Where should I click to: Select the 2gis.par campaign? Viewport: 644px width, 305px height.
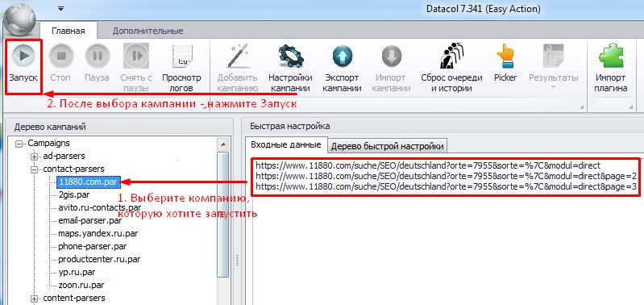click(x=73, y=194)
